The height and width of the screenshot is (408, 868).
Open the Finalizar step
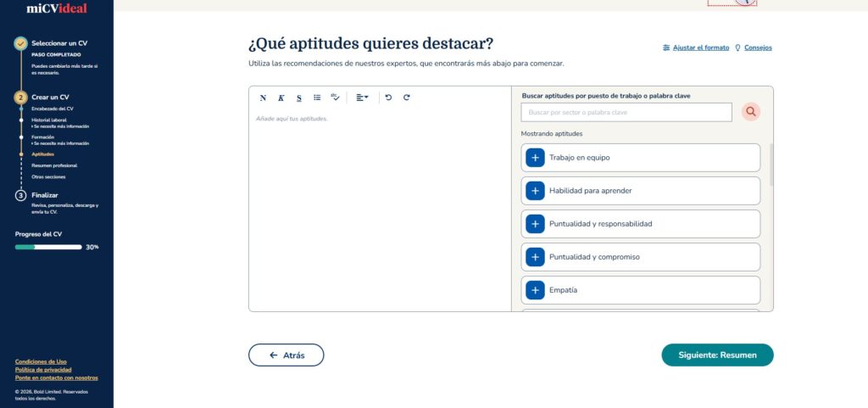[45, 195]
